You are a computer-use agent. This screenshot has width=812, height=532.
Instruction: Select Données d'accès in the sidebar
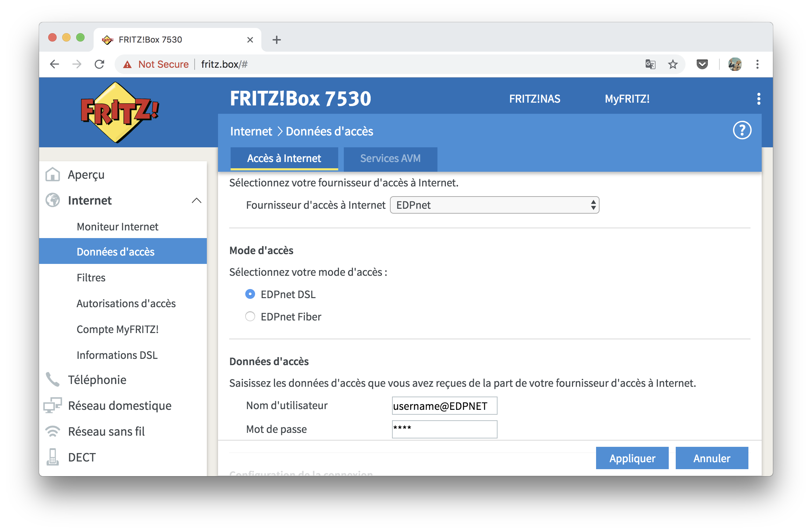(123, 251)
